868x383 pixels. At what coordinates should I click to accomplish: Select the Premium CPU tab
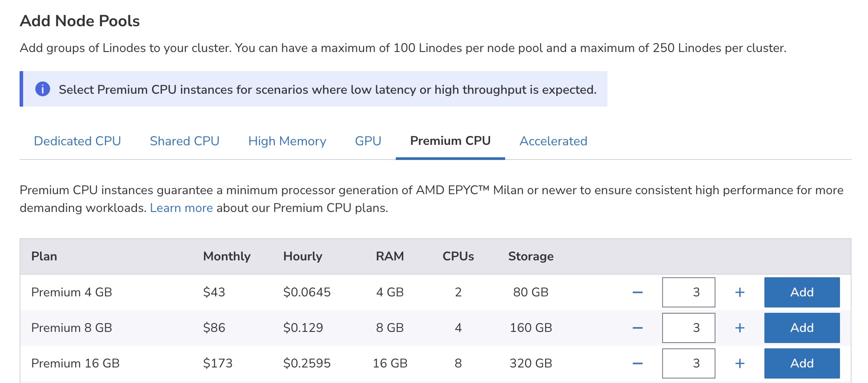point(450,141)
